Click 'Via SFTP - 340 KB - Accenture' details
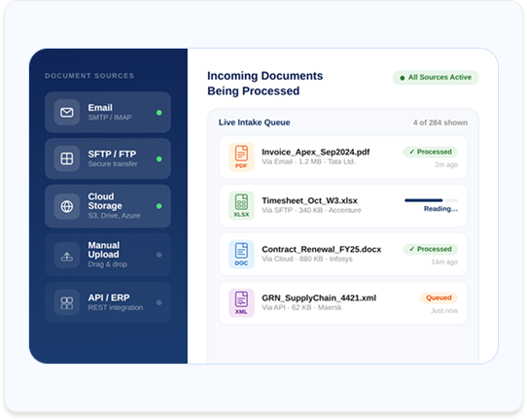 coord(311,211)
